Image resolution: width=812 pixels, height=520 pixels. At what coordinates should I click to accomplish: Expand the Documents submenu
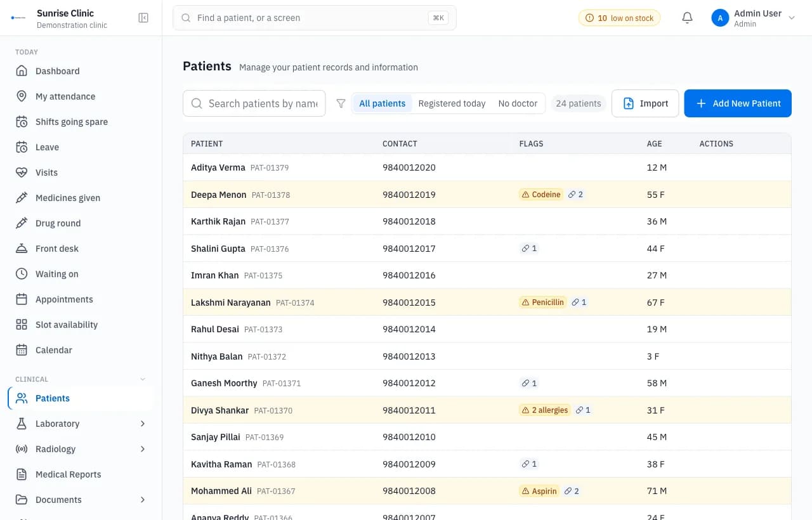pos(143,500)
